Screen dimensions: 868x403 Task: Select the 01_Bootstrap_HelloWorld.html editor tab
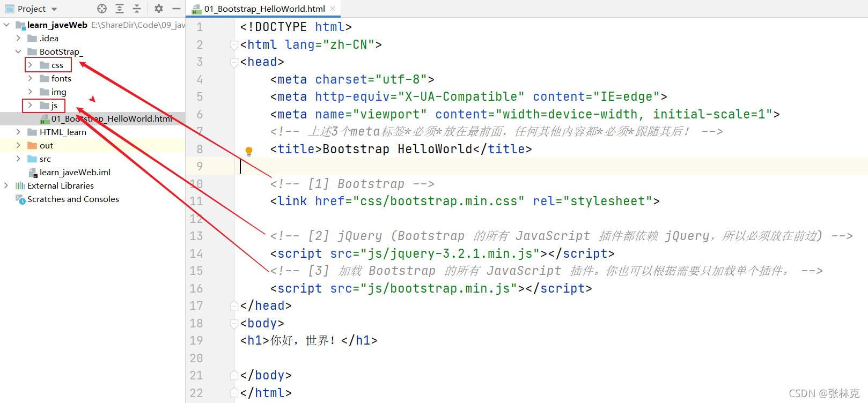(264, 9)
